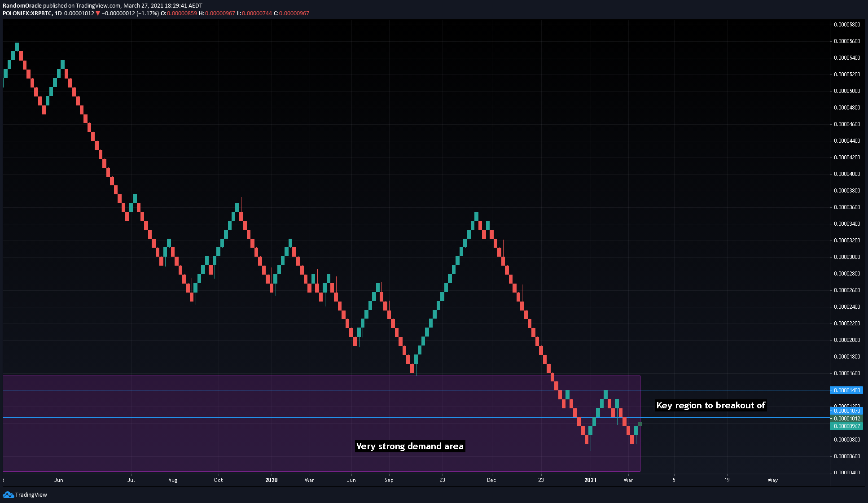The width and height of the screenshot is (868, 503).
Task: Click the open value O:0.00000859
Action: pyautogui.click(x=179, y=13)
